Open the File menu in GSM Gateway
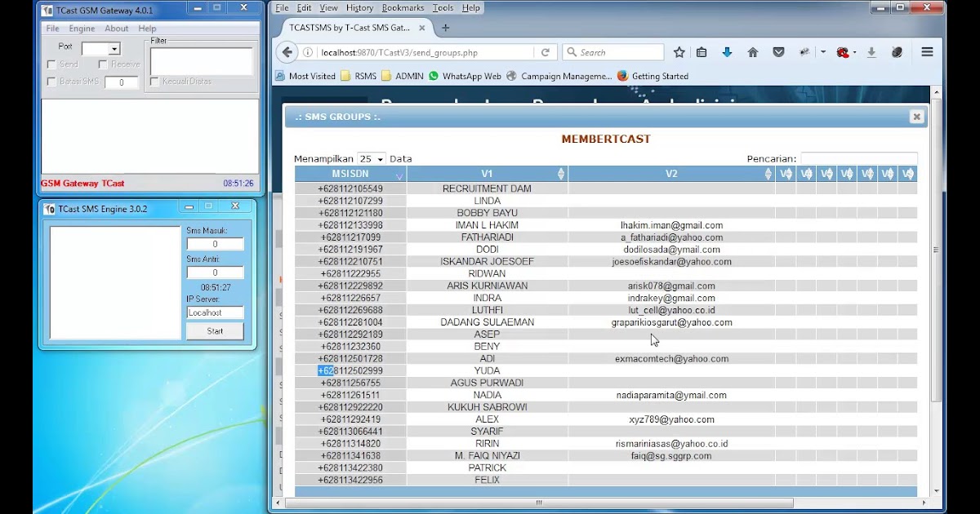Viewport: 980px width, 514px height. pos(53,29)
